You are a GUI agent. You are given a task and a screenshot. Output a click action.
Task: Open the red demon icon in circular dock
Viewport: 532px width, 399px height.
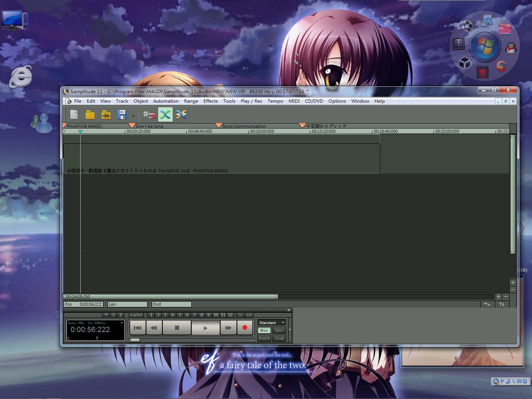pyautogui.click(x=482, y=72)
